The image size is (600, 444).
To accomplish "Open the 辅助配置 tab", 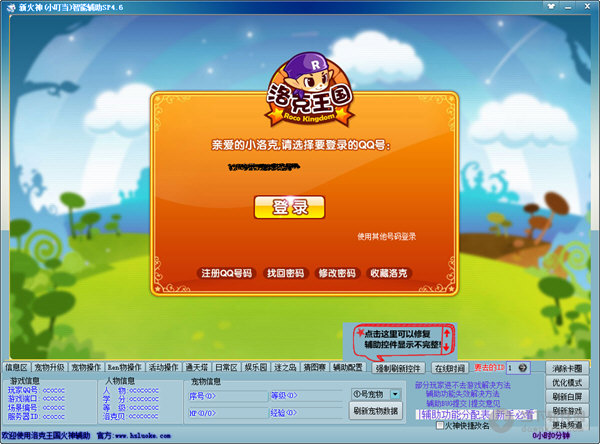I will 347,367.
